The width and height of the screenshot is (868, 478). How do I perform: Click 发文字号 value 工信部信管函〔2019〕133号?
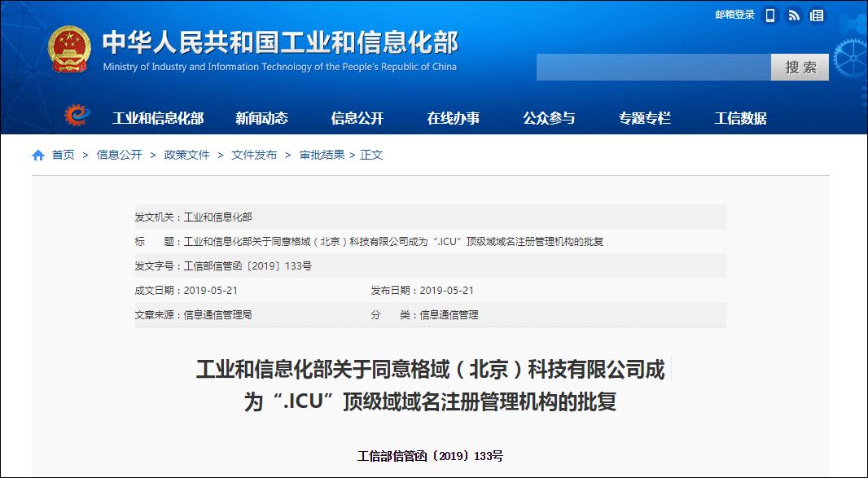click(248, 265)
